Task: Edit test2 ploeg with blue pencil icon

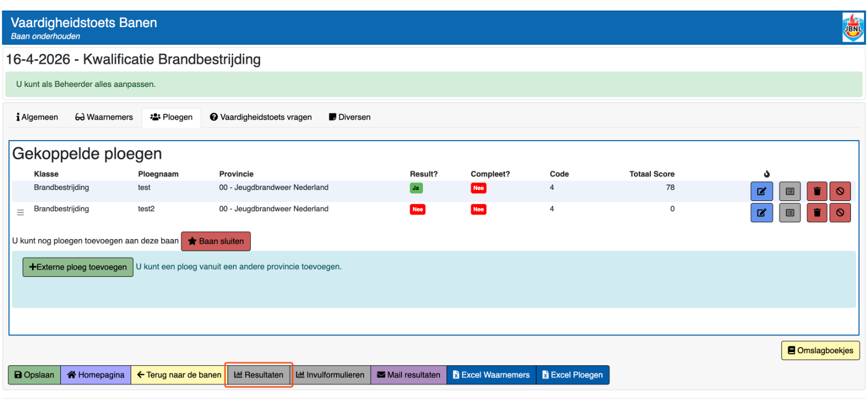Action: coord(762,213)
